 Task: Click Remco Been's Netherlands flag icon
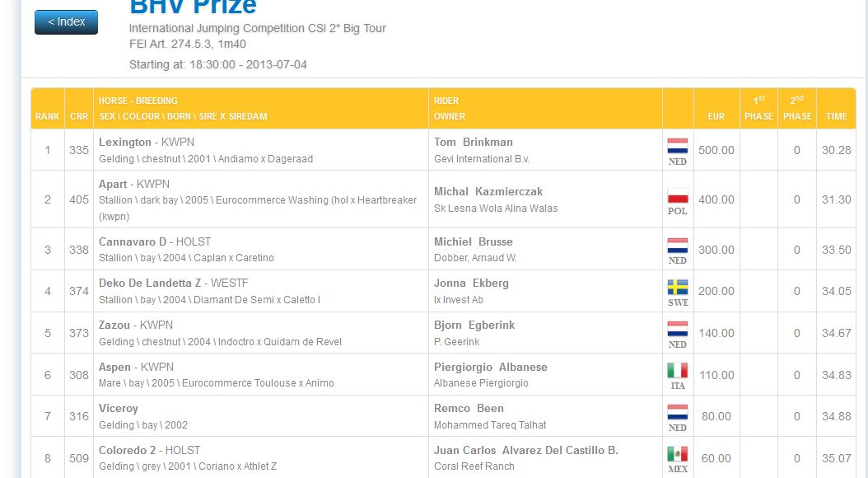click(x=678, y=413)
